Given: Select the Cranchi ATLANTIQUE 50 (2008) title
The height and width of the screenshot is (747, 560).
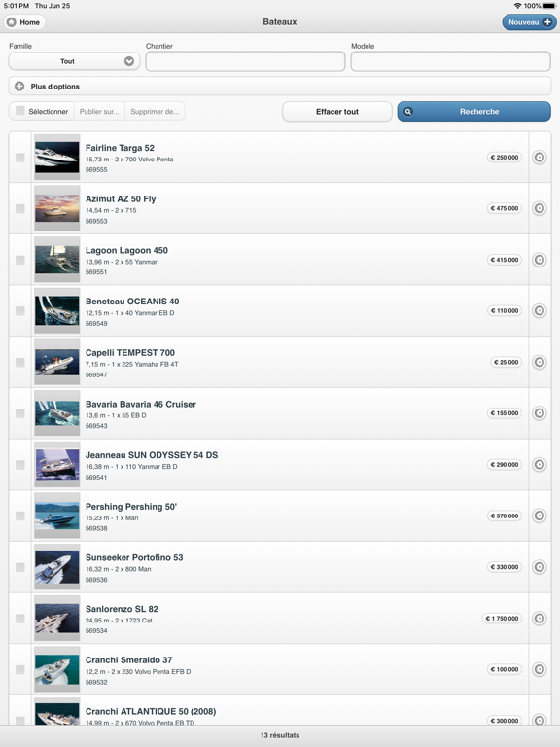Looking at the screenshot, I should pyautogui.click(x=151, y=711).
